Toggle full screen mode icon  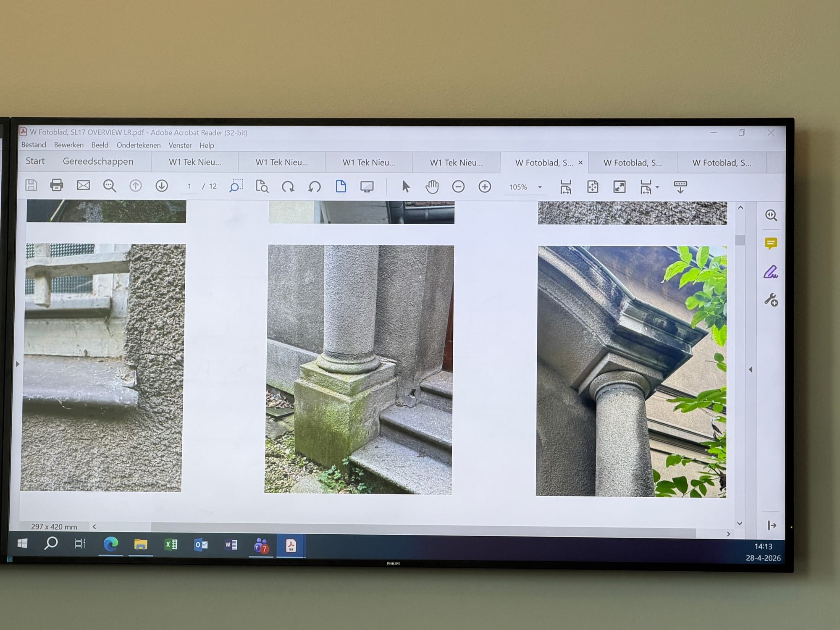619,187
